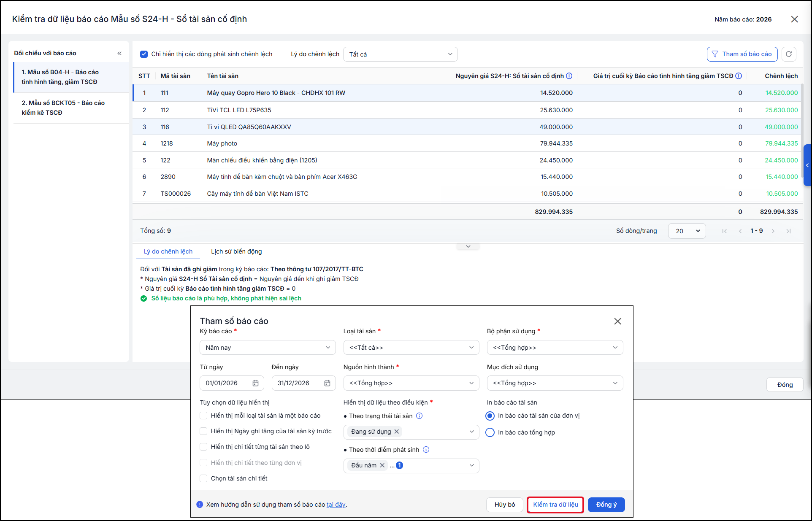Viewport: 812px width, 521px height.
Task: Select row TiVi TCL LED L75P635
Action: 468,110
